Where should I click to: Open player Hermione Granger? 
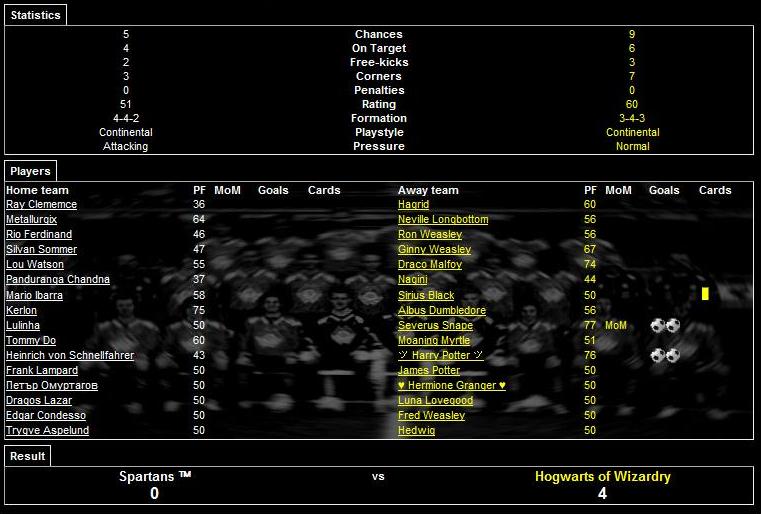[452, 385]
